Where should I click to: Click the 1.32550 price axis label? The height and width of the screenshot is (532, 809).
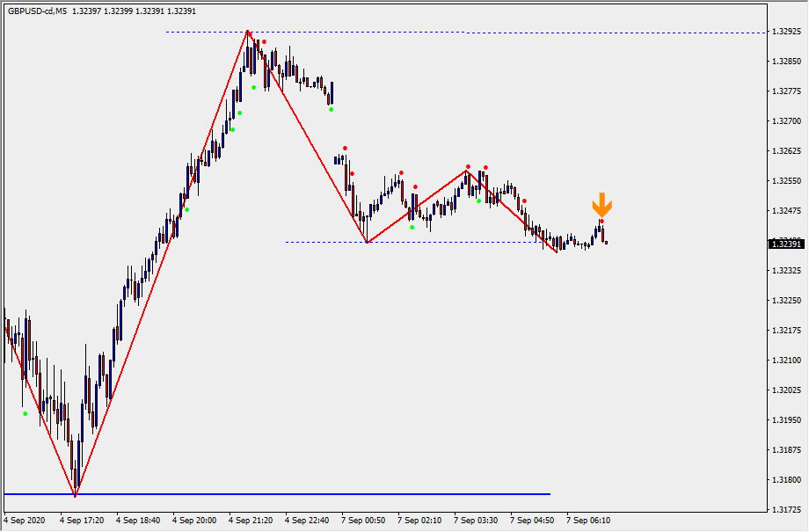pyautogui.click(x=786, y=181)
